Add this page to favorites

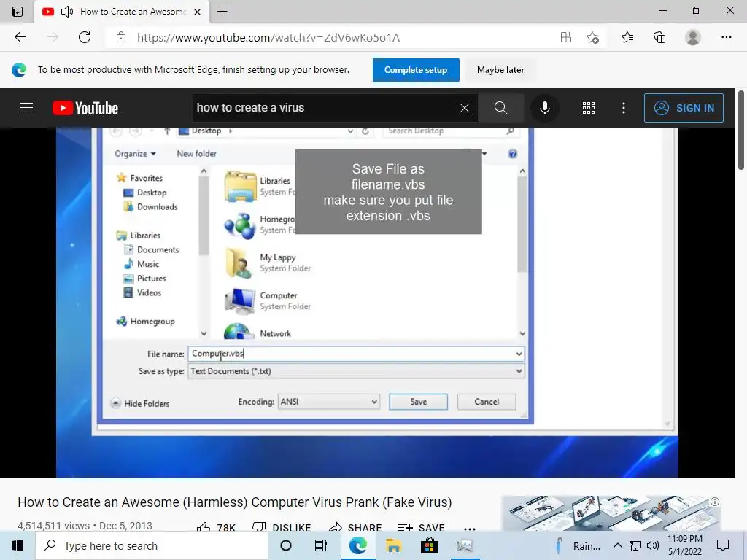coord(592,37)
